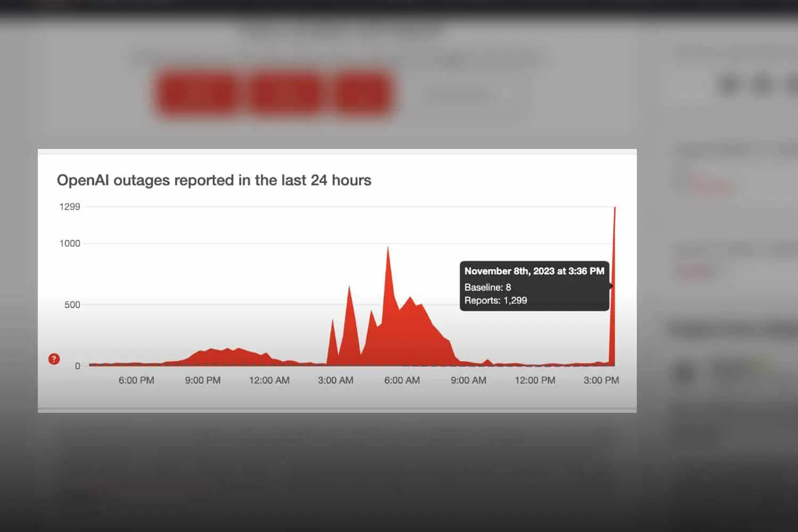Click the red question mark help icon
Image resolution: width=798 pixels, height=532 pixels.
[54, 359]
